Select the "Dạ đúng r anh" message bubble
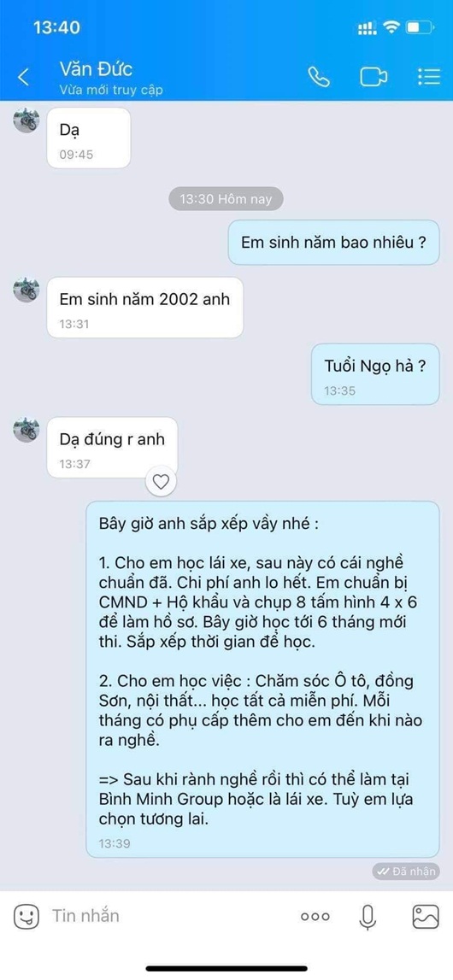This screenshot has width=453, height=980. [x=112, y=448]
